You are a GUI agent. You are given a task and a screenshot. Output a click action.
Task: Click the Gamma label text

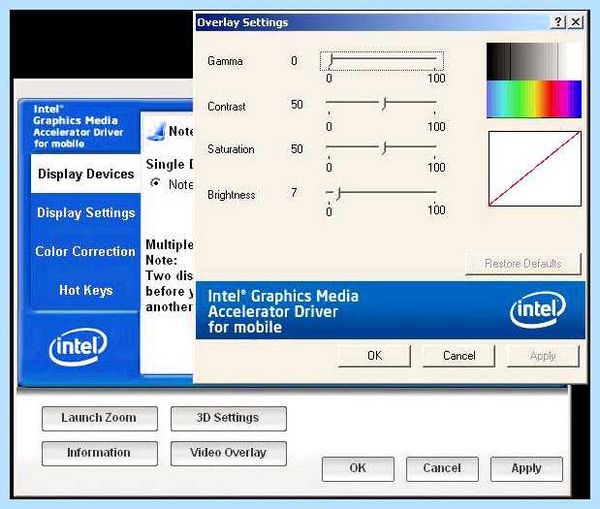pos(225,61)
